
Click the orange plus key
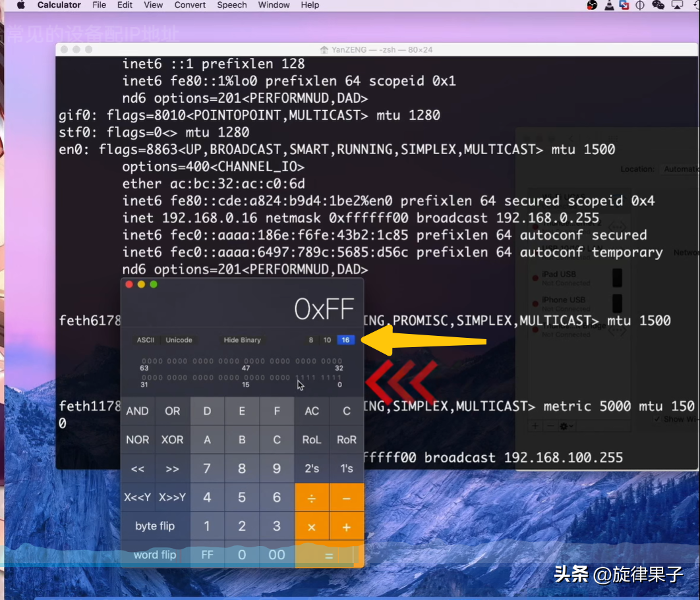(347, 527)
